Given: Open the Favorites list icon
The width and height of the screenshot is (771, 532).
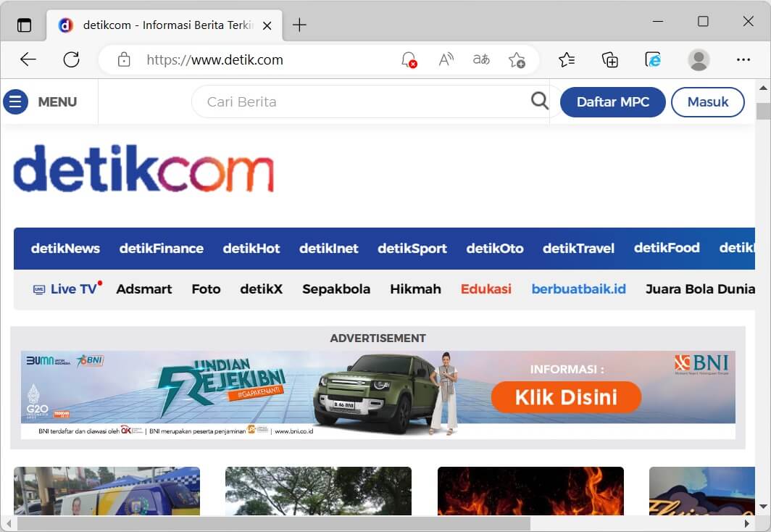Looking at the screenshot, I should coord(567,60).
